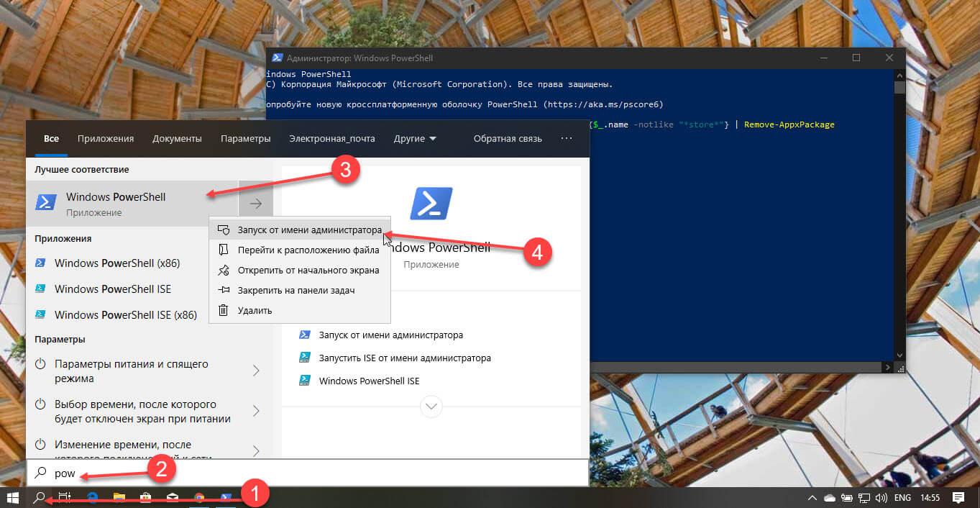Open battery status tray icon
The height and width of the screenshot is (508, 980).
pos(846,498)
